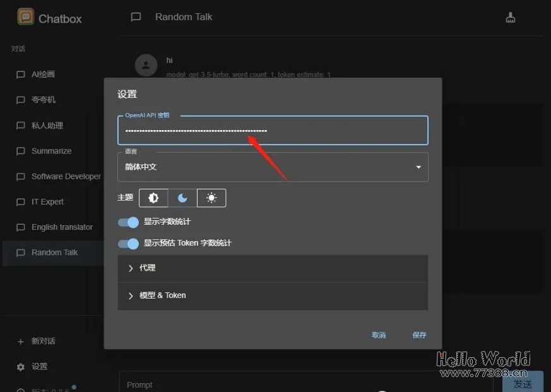Click the 取消 cancel button
The height and width of the screenshot is (392, 551).
click(x=379, y=335)
